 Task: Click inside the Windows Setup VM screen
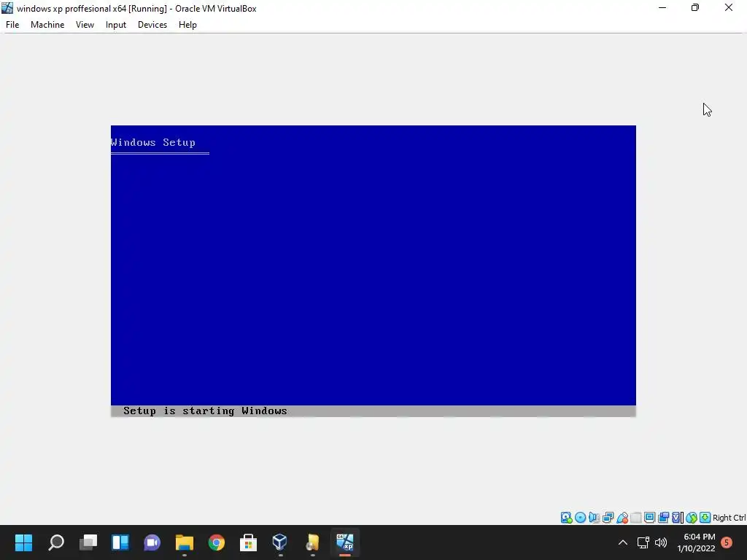373,271
